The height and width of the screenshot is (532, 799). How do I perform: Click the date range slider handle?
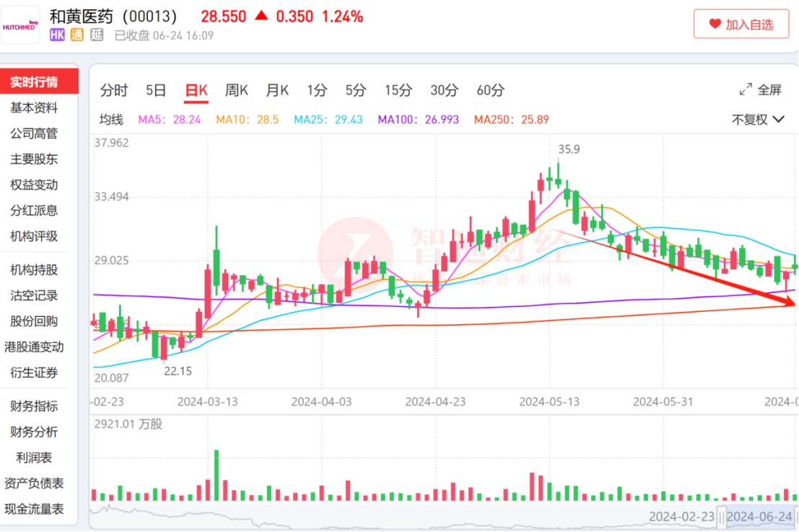coord(721,517)
